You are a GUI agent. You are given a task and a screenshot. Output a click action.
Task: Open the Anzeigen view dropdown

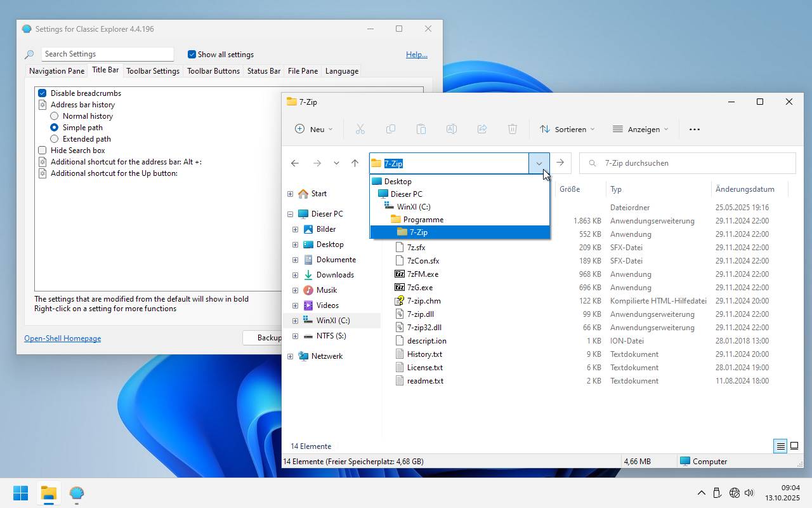(x=641, y=129)
